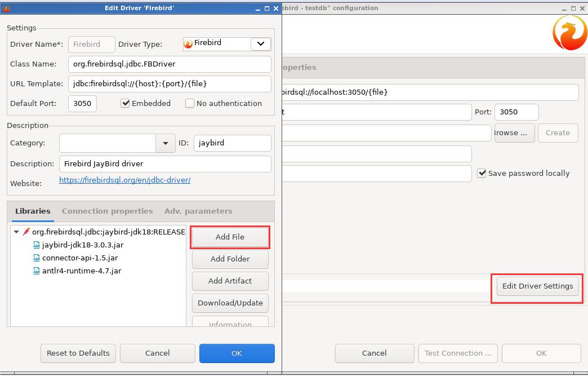Cancel the Edit Driver dialog
588x376 pixels.
(x=158, y=353)
